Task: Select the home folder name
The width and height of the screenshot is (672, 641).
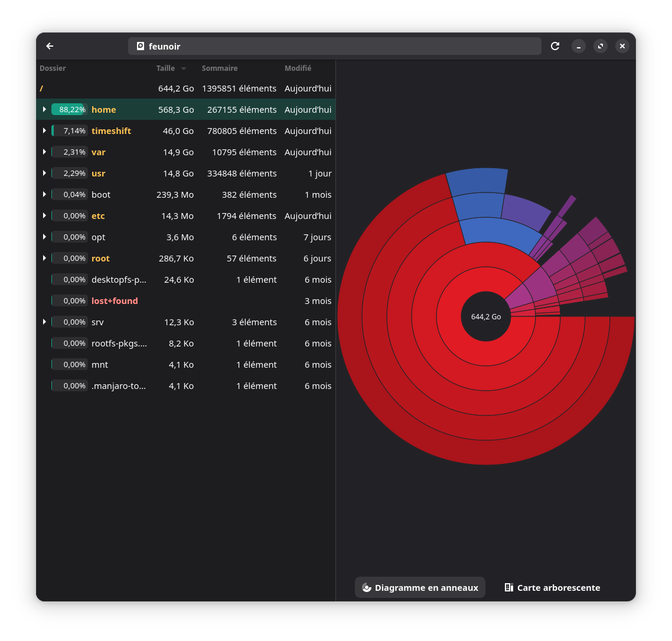Action: (x=104, y=110)
